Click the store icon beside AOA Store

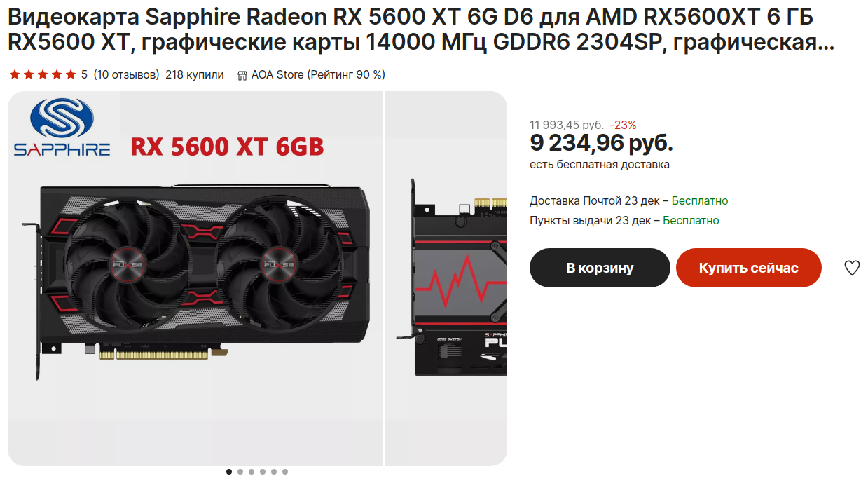(x=242, y=75)
